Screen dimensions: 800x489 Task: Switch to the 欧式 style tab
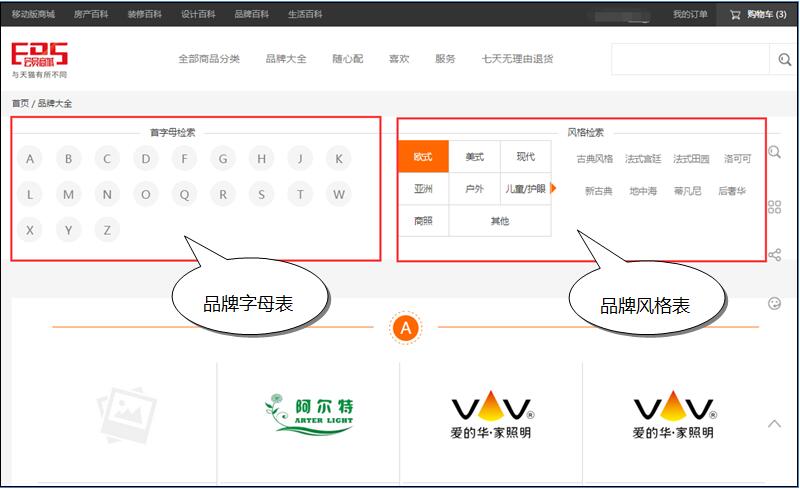tap(423, 157)
